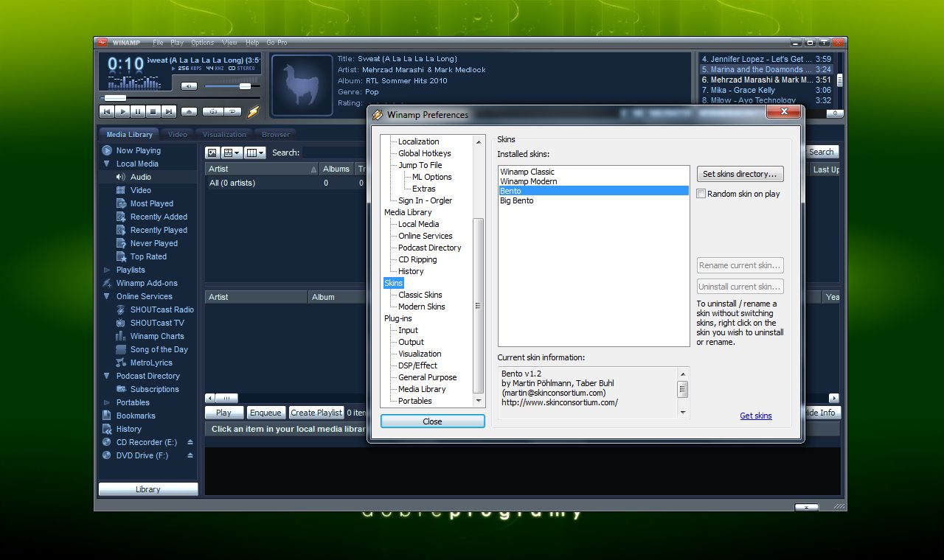
Task: Eject the CD Recorder (E:) drive
Action: coord(190,442)
